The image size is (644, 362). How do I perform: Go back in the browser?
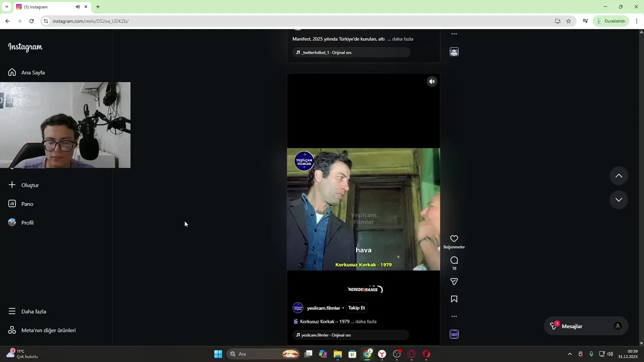click(7, 21)
